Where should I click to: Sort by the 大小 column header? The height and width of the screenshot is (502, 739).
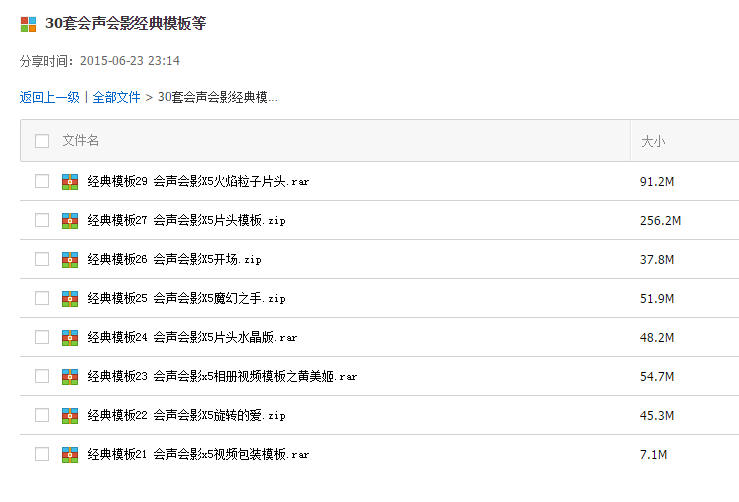click(653, 141)
